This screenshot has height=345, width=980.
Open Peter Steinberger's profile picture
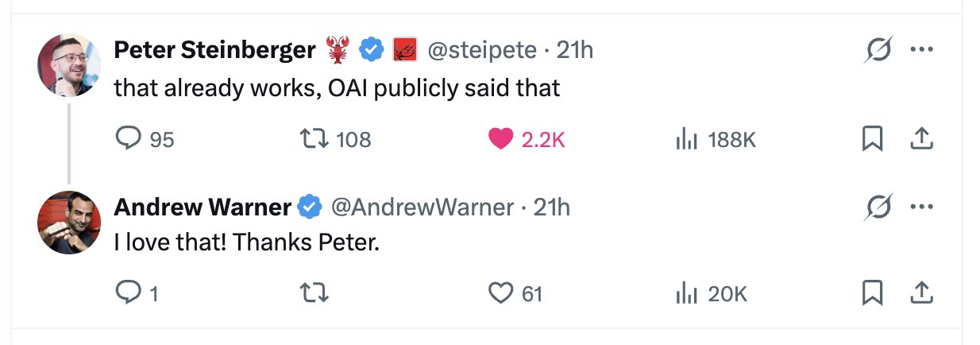pyautogui.click(x=70, y=66)
